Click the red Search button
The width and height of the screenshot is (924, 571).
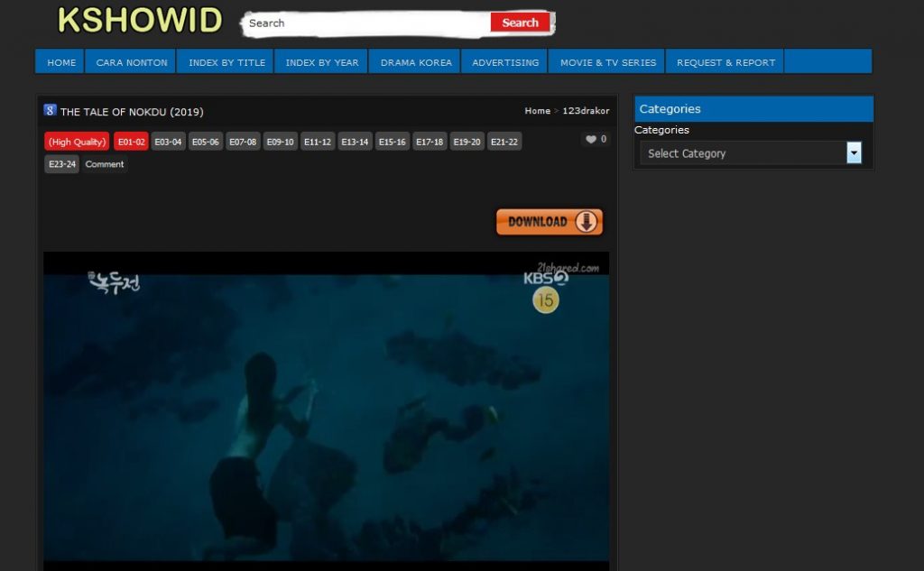tap(520, 23)
